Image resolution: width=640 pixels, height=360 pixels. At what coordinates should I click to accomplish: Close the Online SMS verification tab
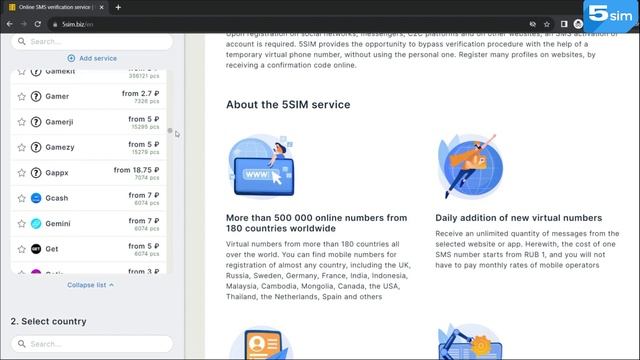[102, 7]
